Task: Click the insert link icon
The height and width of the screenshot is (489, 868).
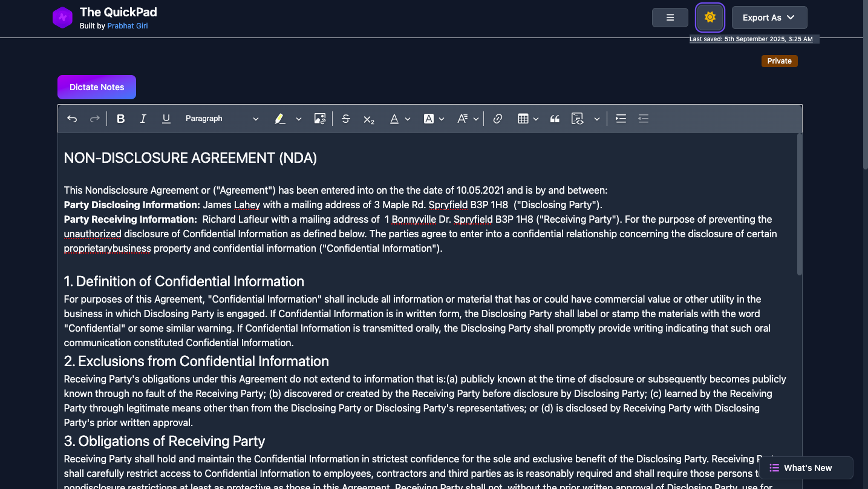Action: 498,119
